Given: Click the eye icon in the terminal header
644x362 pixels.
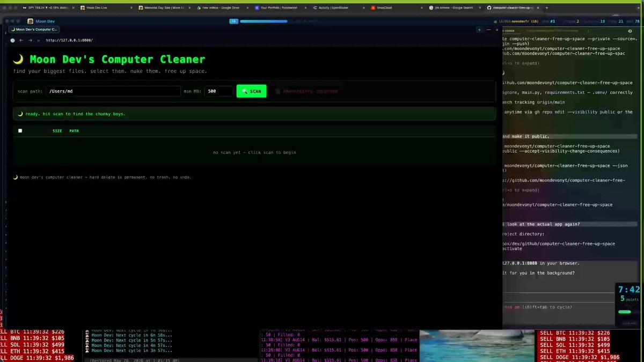Looking at the screenshot, I should point(630,31).
